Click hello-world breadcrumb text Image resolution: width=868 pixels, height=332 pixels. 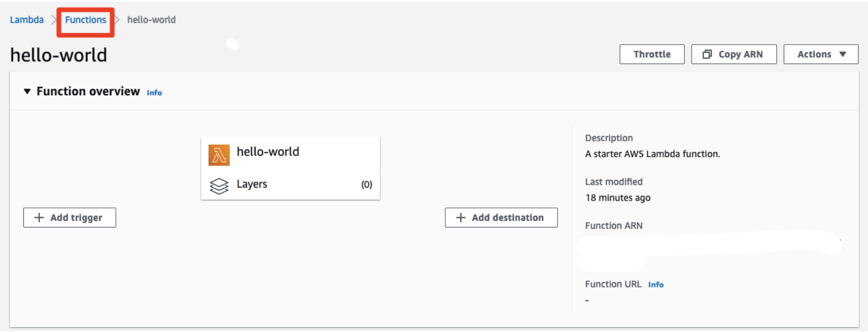(151, 20)
